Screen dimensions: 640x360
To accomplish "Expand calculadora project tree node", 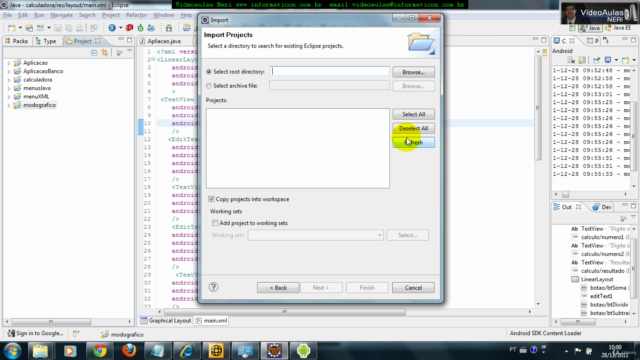I will [9, 80].
